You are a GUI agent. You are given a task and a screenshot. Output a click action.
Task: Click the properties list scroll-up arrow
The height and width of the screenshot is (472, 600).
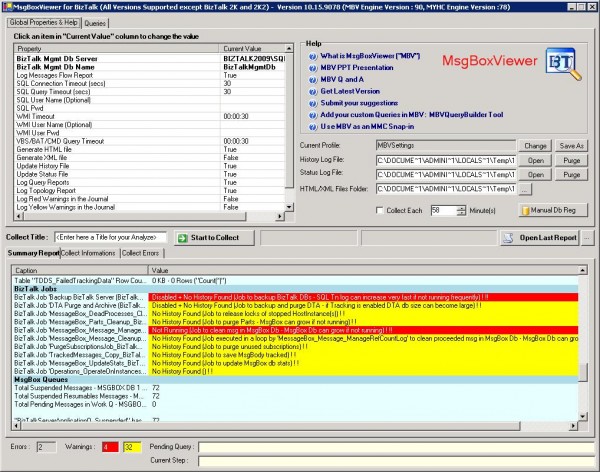[x=289, y=49]
